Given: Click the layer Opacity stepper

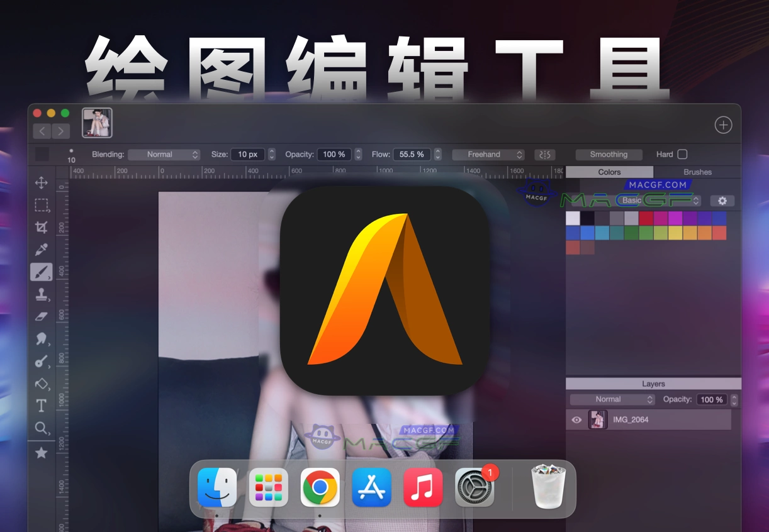Looking at the screenshot, I should click(x=734, y=399).
